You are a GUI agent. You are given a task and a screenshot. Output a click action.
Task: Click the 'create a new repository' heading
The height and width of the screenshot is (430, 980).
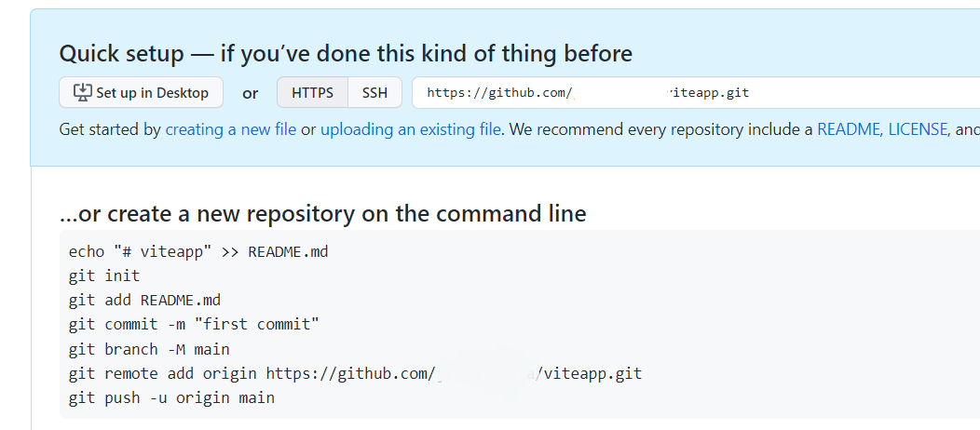click(322, 213)
